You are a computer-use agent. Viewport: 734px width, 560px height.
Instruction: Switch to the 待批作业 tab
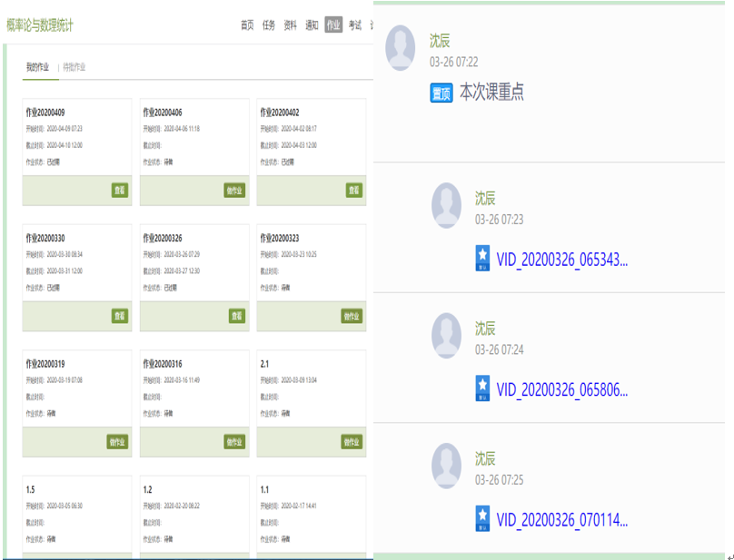[74, 67]
